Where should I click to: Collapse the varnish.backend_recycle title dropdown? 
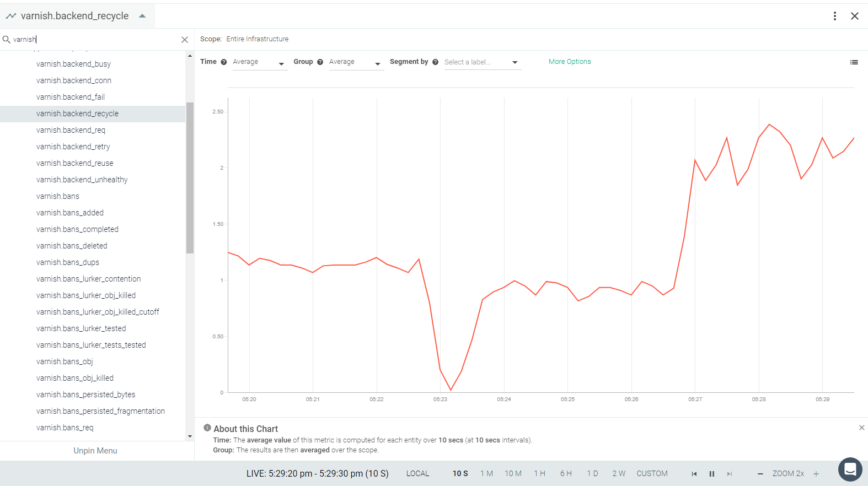pyautogui.click(x=142, y=16)
